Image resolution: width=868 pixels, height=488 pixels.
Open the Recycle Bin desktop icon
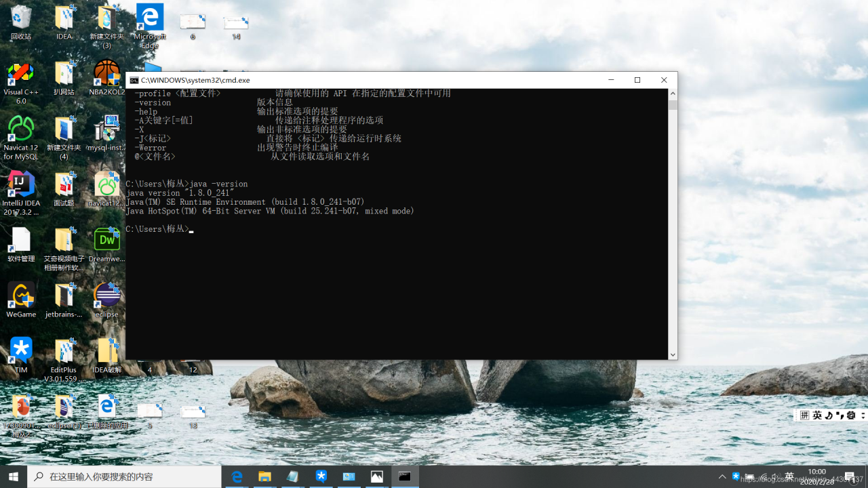21,22
